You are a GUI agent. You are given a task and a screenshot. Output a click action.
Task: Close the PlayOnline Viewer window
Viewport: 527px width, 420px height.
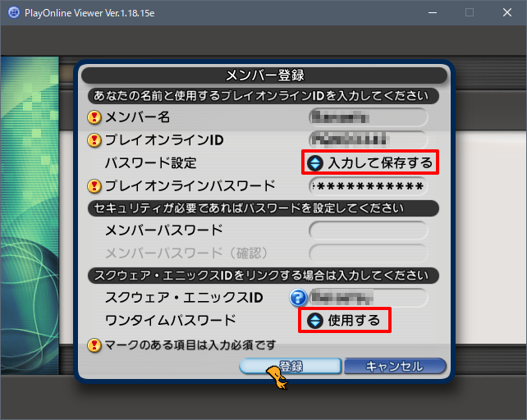[x=507, y=13]
